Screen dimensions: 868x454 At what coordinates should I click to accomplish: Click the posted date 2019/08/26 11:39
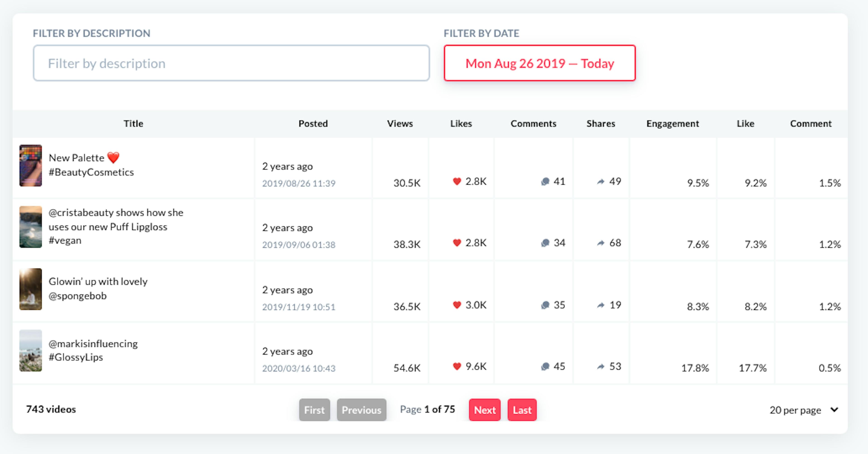(299, 183)
